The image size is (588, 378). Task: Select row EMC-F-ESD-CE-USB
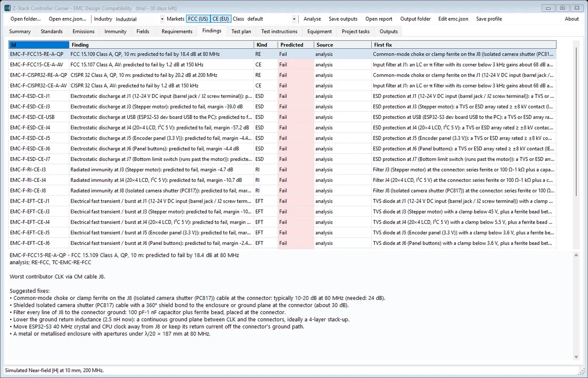pos(283,117)
